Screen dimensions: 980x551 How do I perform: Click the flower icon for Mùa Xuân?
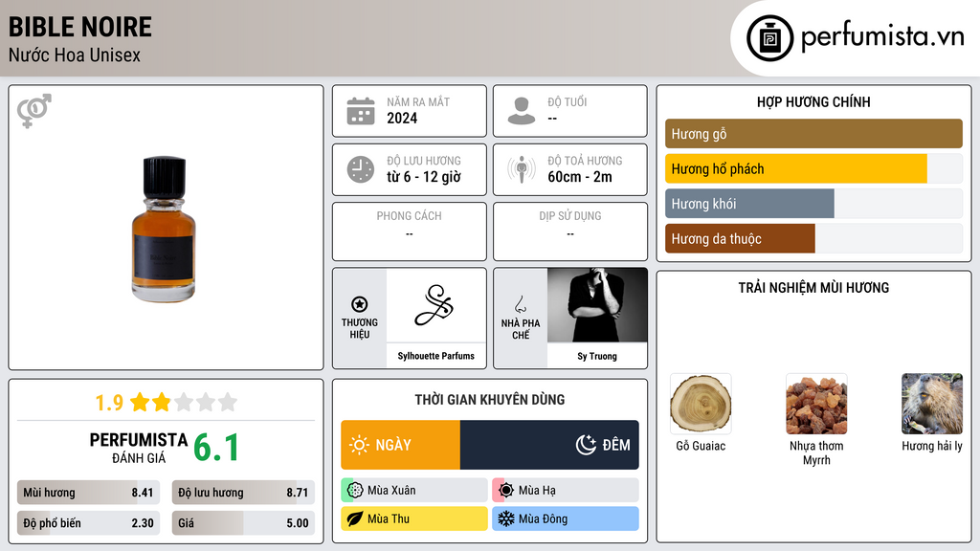(354, 491)
